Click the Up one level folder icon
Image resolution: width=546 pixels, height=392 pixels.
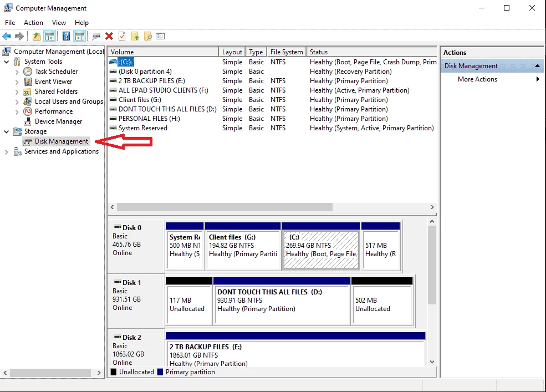click(36, 36)
